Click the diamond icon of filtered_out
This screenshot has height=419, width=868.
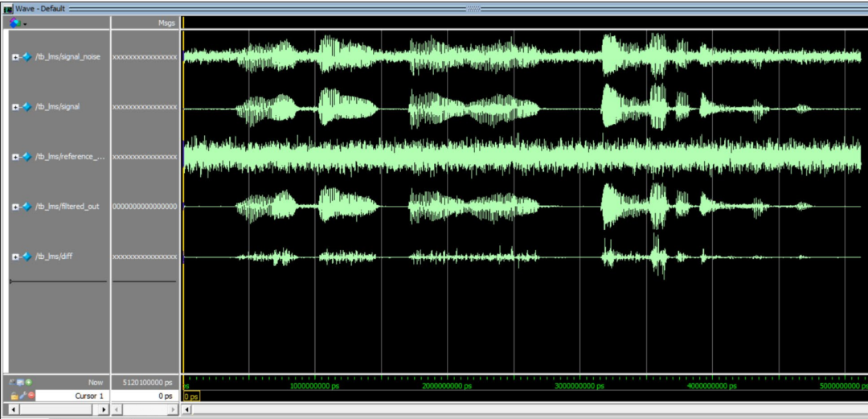point(27,207)
